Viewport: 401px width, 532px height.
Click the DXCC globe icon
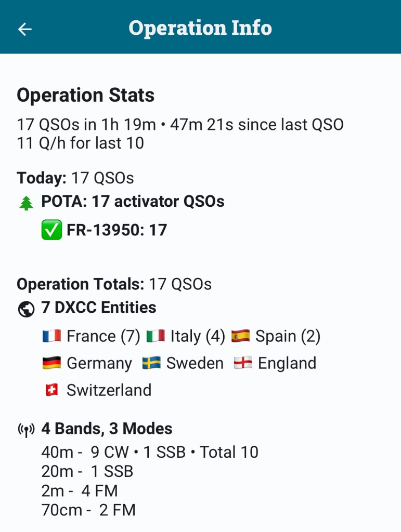[x=26, y=309]
